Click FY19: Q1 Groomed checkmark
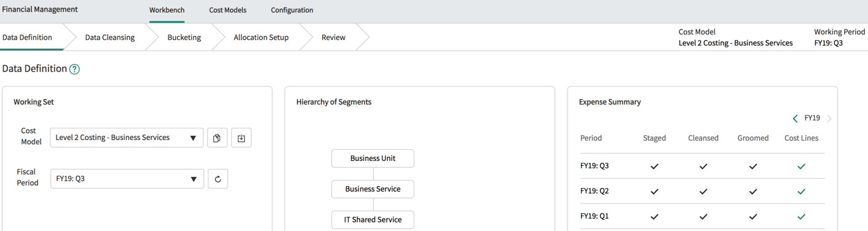Image resolution: width=868 pixels, height=231 pixels. coord(753,216)
